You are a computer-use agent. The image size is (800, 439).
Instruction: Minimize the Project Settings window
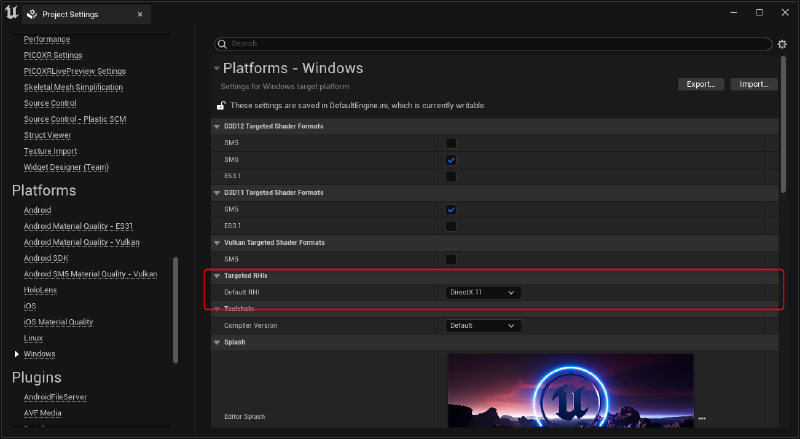734,12
